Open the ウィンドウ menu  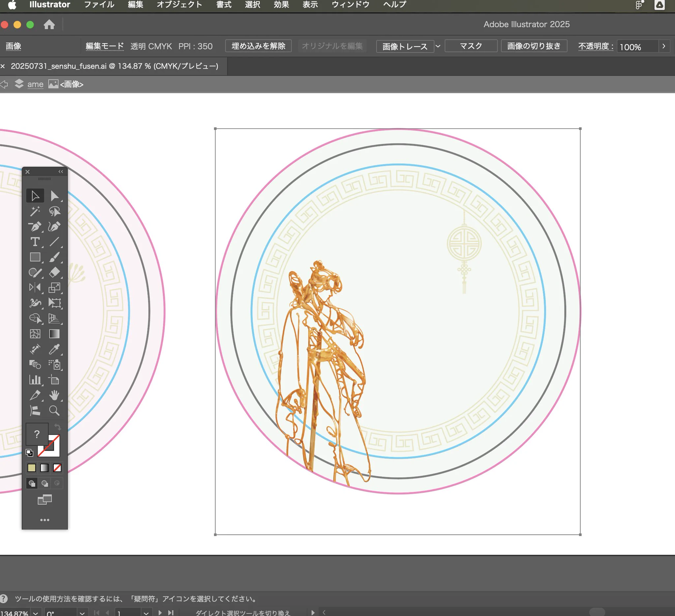click(350, 5)
